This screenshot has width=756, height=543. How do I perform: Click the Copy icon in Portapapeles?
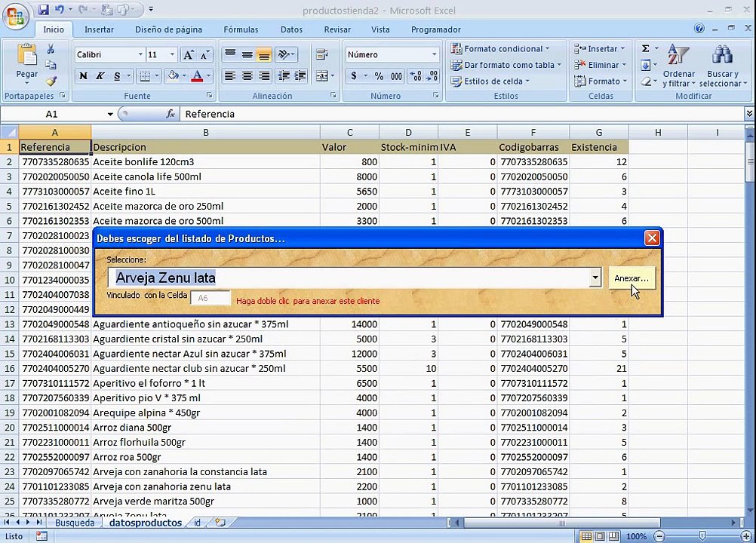51,65
